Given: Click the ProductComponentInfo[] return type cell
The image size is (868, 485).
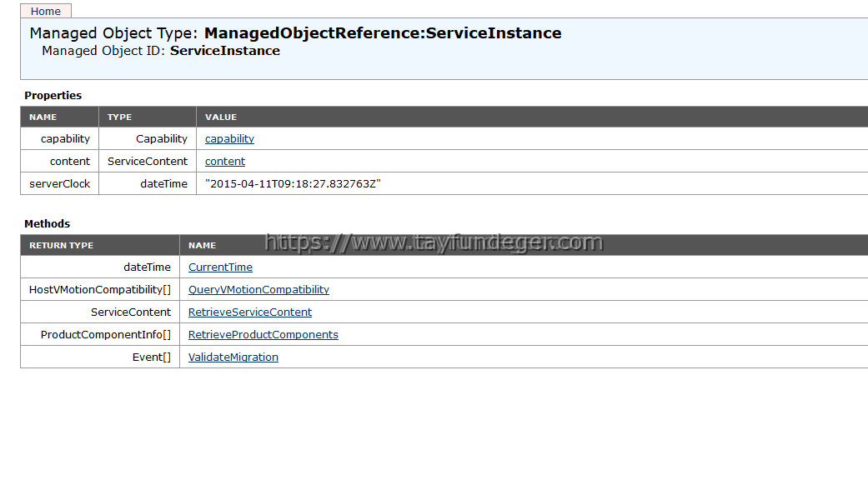Looking at the screenshot, I should (x=100, y=334).
